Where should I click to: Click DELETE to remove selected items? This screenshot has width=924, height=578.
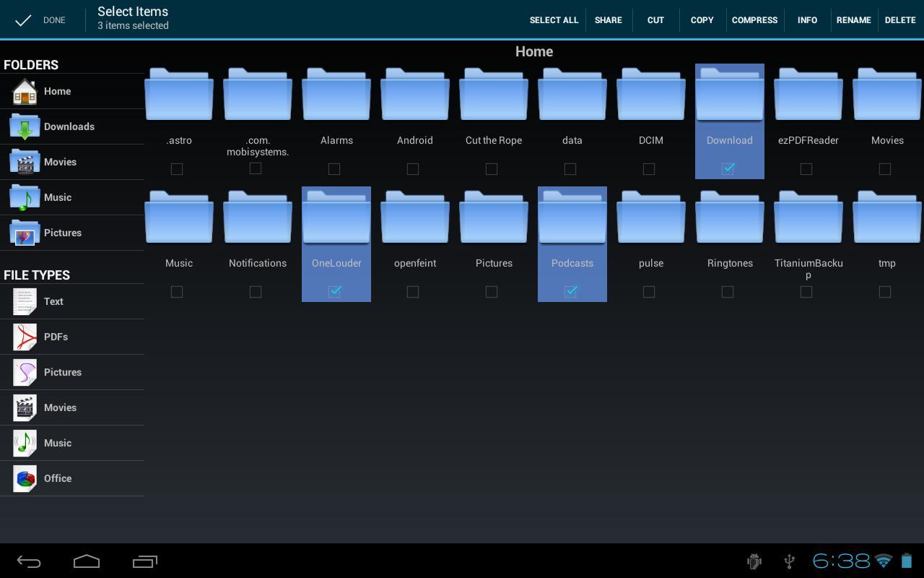tap(900, 20)
